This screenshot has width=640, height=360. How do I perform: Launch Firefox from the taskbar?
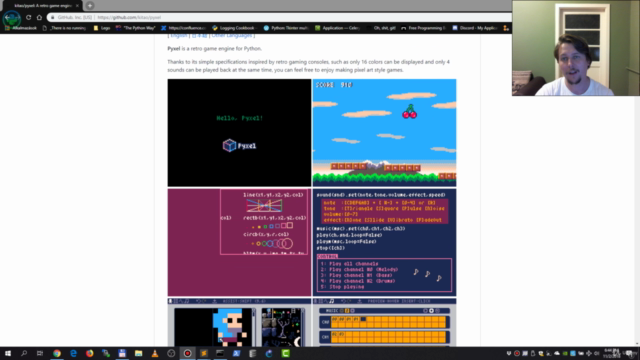(x=89, y=353)
